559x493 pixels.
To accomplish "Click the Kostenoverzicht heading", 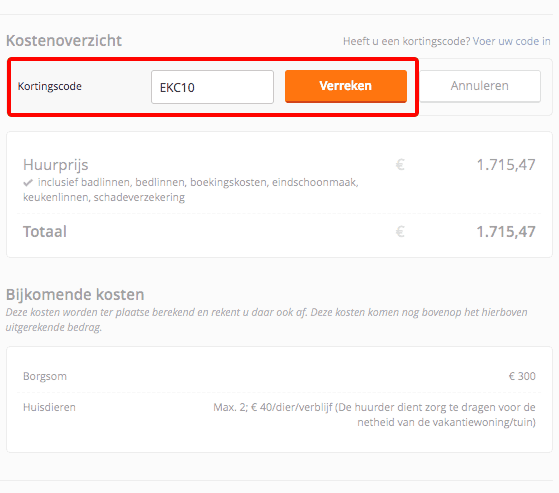I will 64,41.
